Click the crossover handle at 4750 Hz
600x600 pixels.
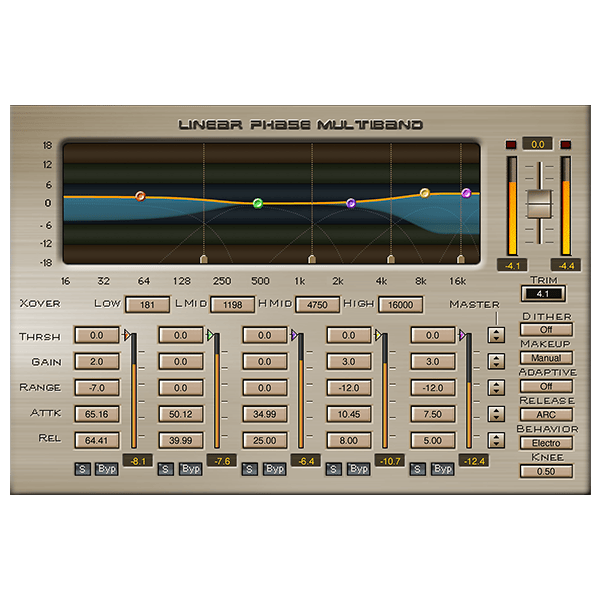coord(391,259)
